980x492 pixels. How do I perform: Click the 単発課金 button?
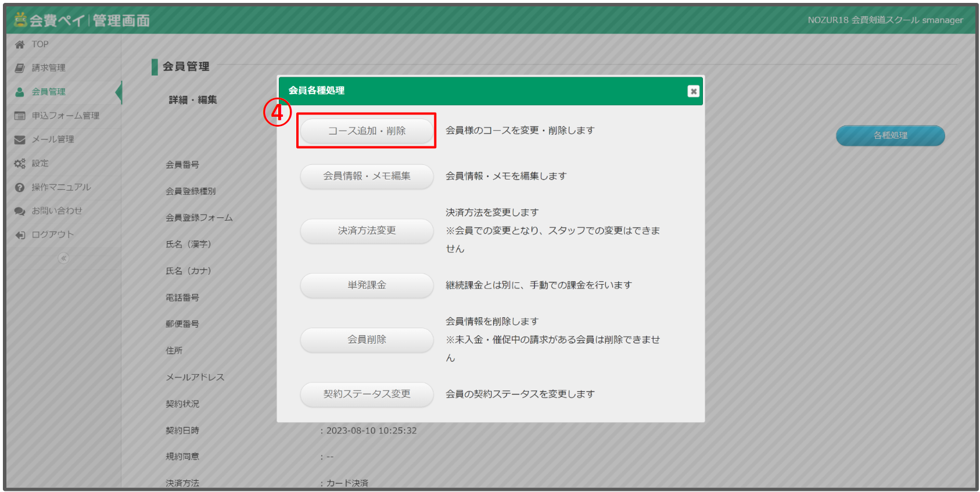pos(367,285)
